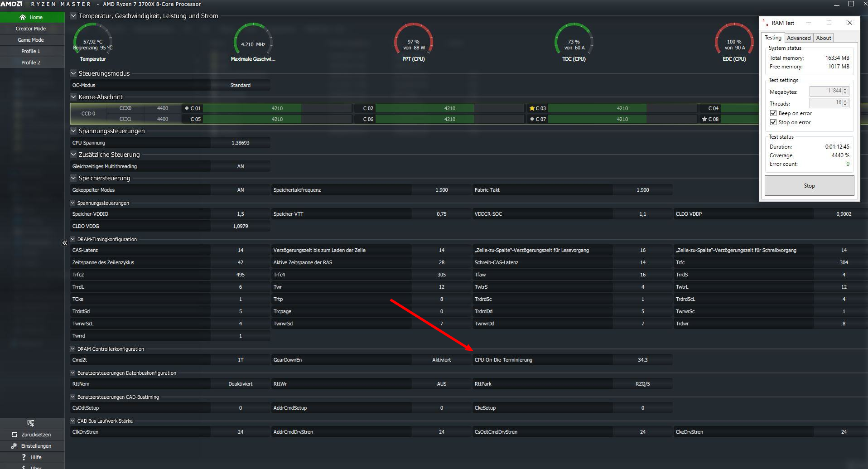The width and height of the screenshot is (868, 469).
Task: Uncheck the Stop on error checkbox
Action: [x=773, y=122]
